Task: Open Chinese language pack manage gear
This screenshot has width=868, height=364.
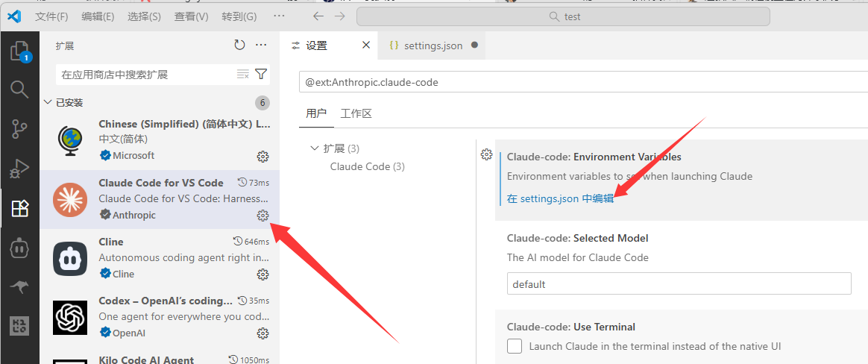Action: 263,157
